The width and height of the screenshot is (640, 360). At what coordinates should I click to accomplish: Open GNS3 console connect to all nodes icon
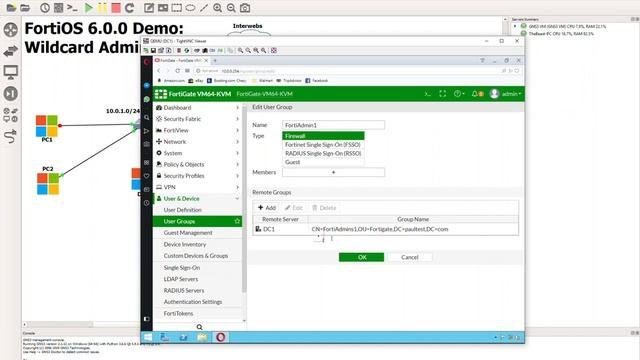(72, 8)
